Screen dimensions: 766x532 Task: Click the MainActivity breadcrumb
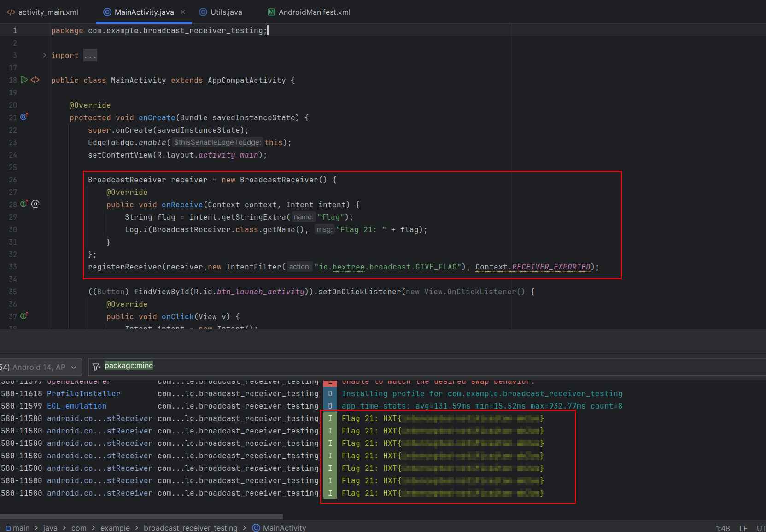[x=279, y=528]
